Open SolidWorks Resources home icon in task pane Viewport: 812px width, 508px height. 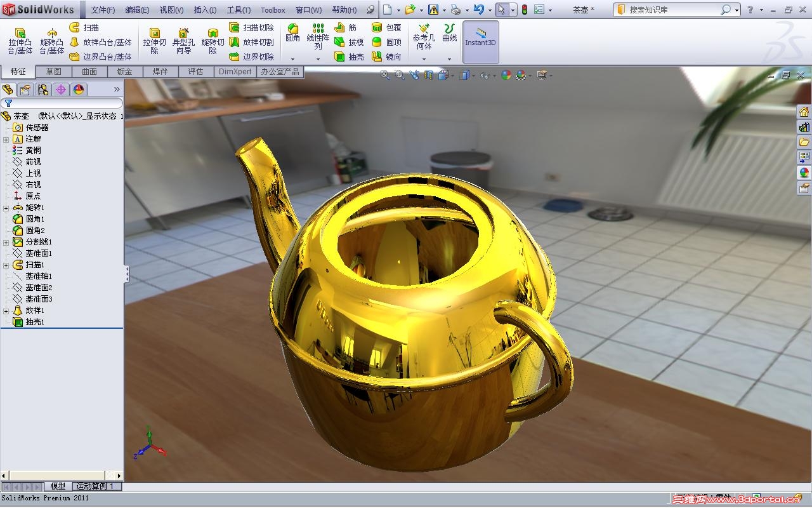804,112
